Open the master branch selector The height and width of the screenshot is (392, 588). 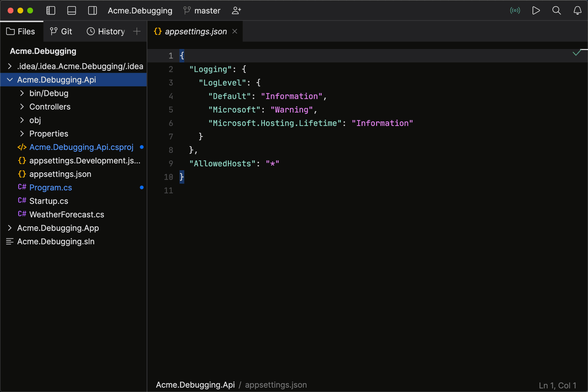[202, 11]
